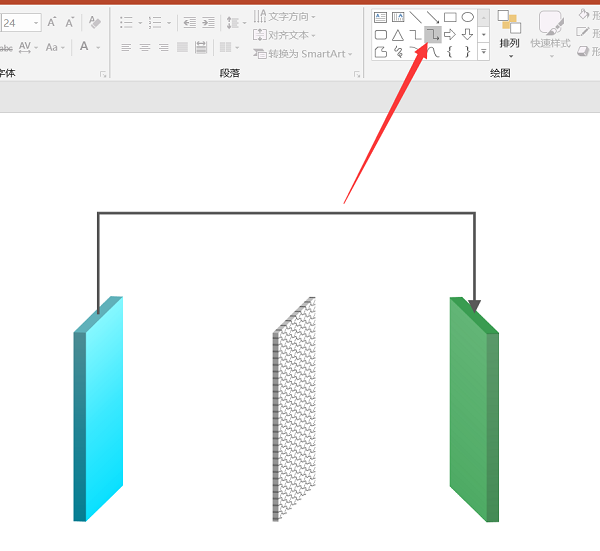Choose the rectangle shape tool
600x551 pixels.
tap(450, 17)
